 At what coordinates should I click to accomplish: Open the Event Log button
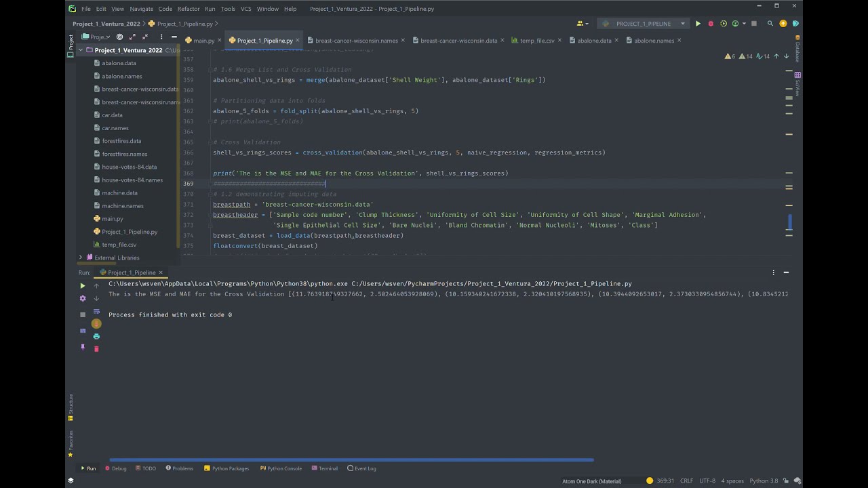[x=361, y=468]
